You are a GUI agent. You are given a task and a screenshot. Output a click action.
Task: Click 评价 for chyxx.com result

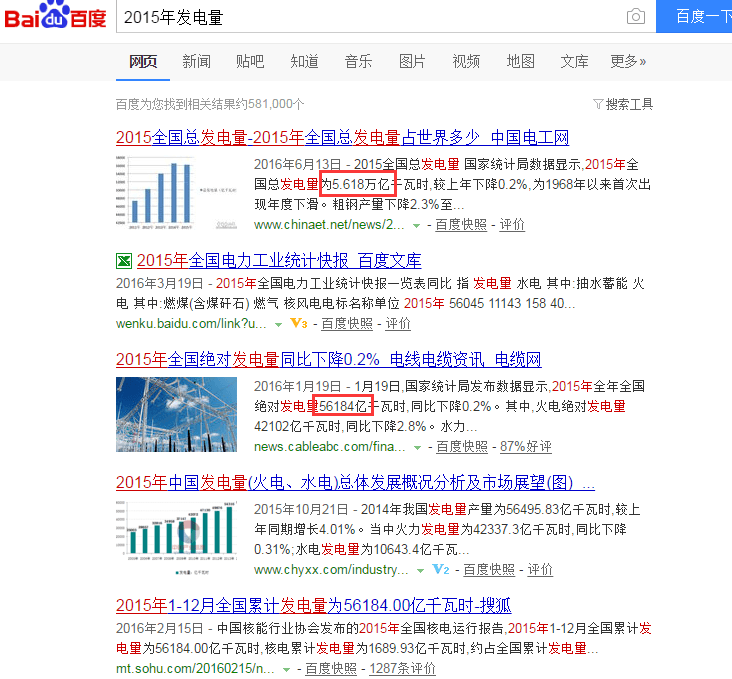point(540,570)
